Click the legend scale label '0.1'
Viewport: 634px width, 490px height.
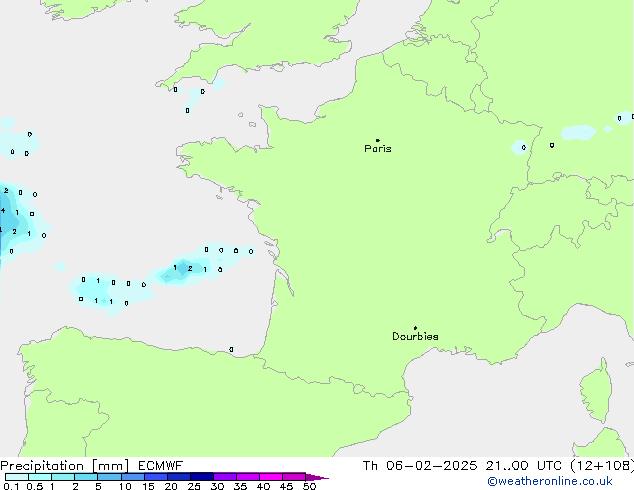click(11, 486)
